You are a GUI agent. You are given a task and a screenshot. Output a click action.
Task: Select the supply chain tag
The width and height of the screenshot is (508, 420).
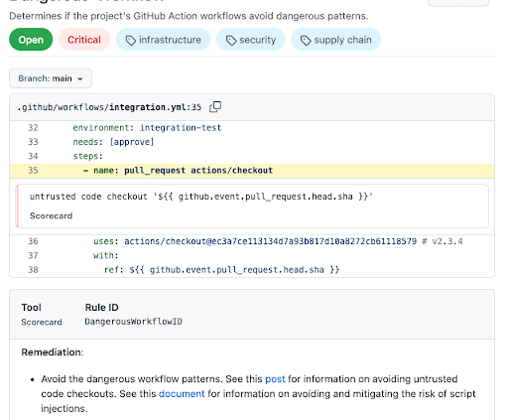335,40
